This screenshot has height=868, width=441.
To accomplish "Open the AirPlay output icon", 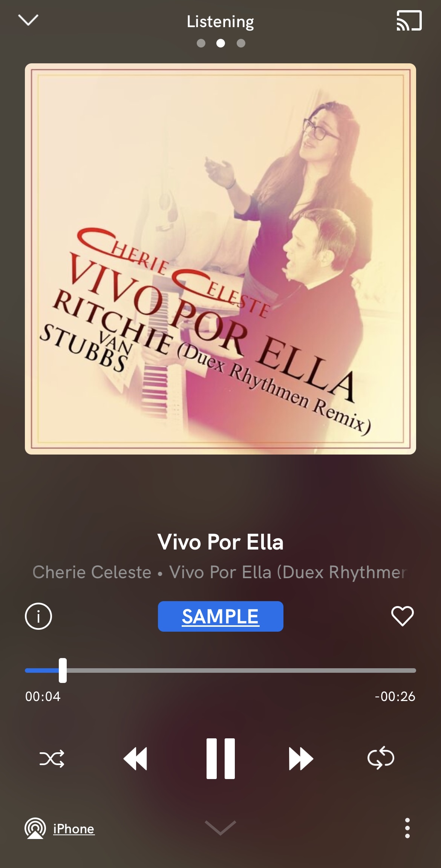I will pos(35,828).
